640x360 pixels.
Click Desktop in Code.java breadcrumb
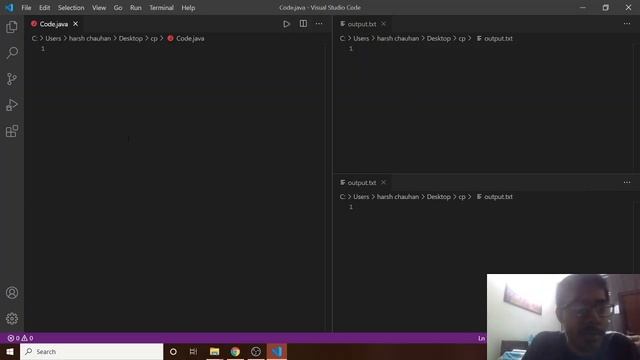[x=131, y=38]
